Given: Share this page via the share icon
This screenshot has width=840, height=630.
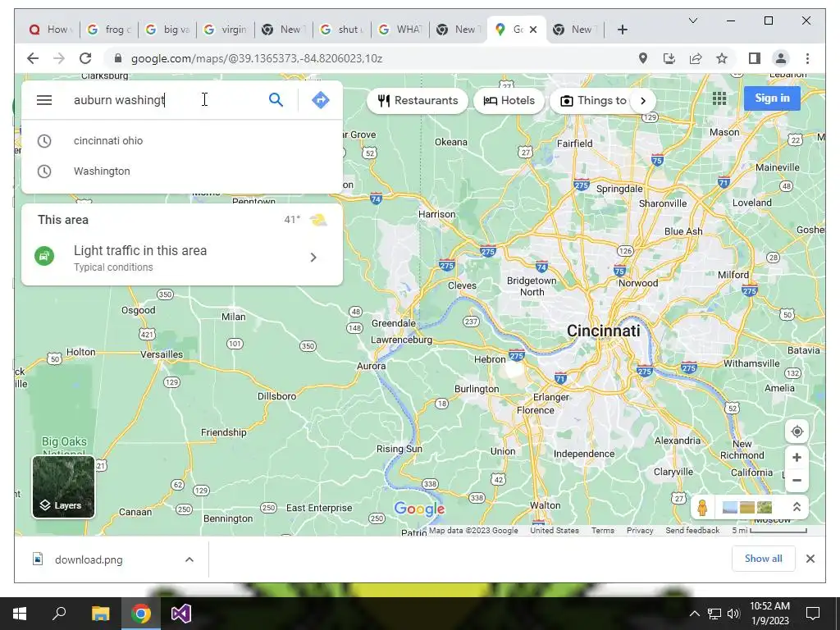Looking at the screenshot, I should click(x=696, y=58).
